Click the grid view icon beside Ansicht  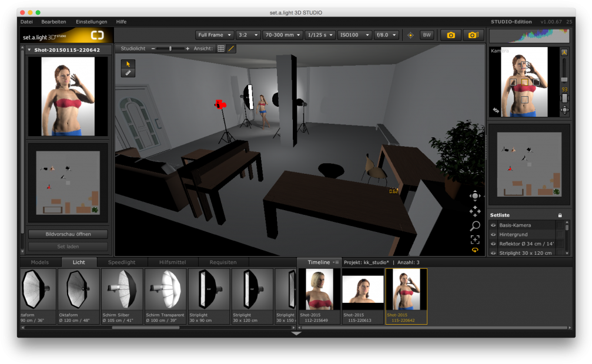pyautogui.click(x=221, y=49)
